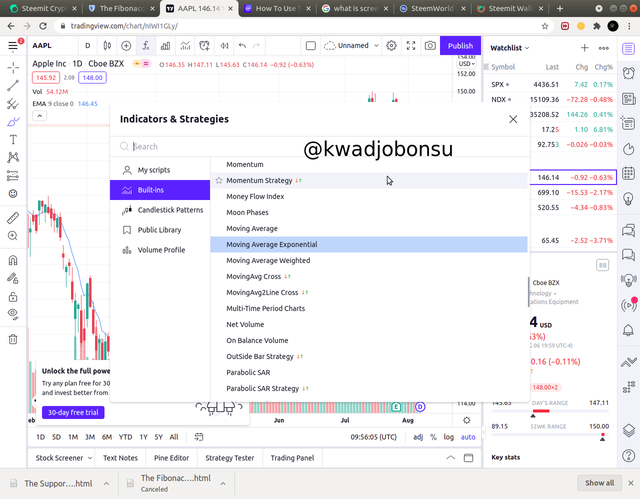Open My scripts category
Viewport: 640px width, 499px height.
pyautogui.click(x=160, y=170)
